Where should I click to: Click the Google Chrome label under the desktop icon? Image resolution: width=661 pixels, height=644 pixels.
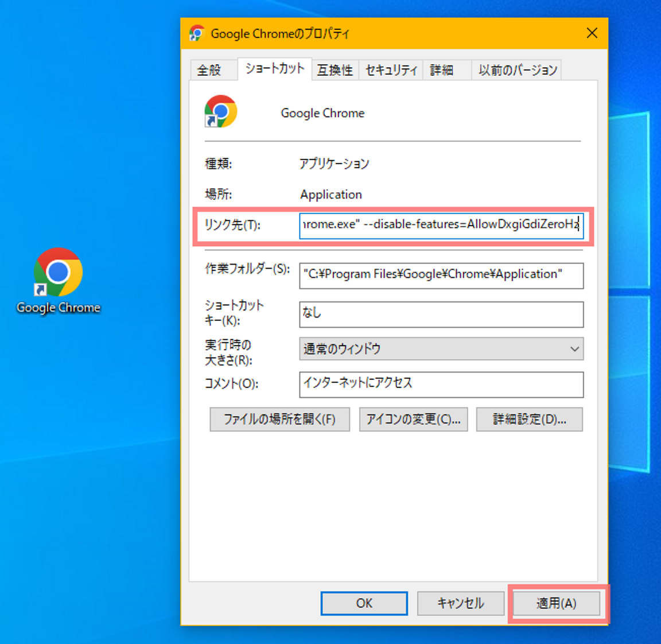point(59,308)
